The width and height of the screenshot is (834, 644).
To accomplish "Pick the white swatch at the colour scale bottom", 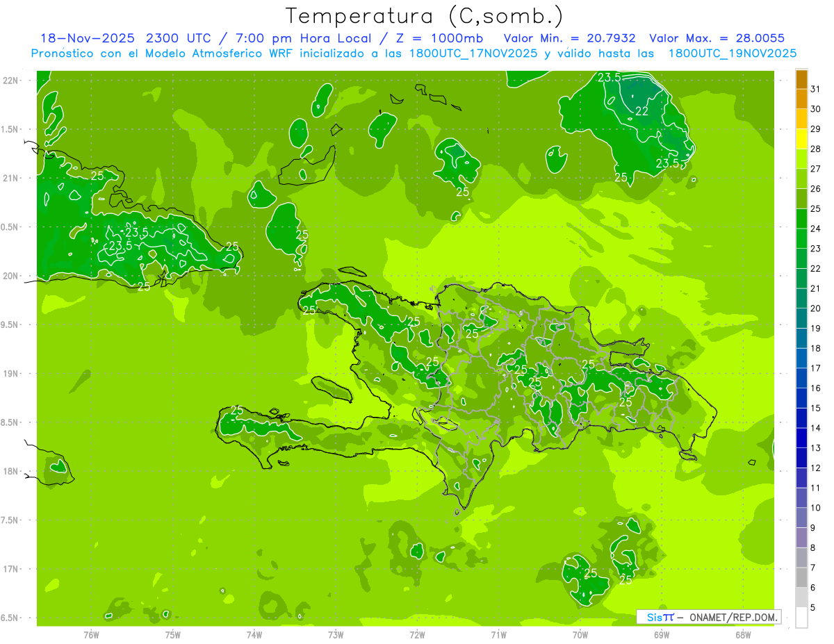I will click(x=801, y=617).
